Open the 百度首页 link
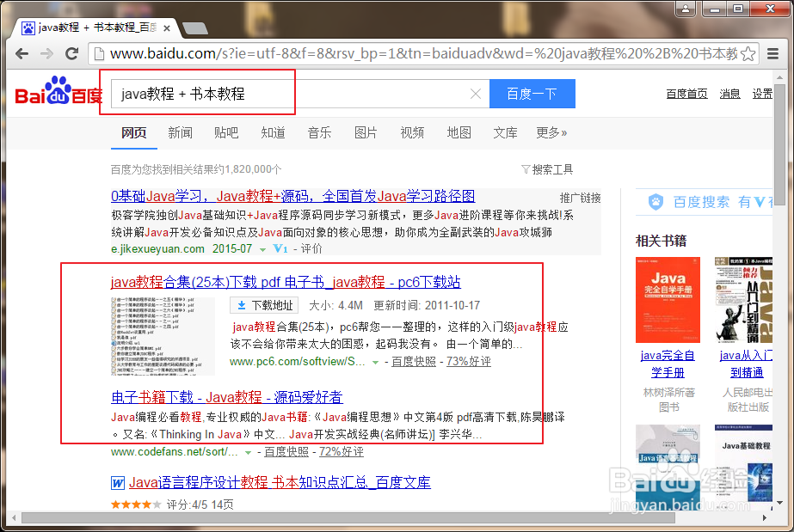The width and height of the screenshot is (794, 532). tap(686, 94)
